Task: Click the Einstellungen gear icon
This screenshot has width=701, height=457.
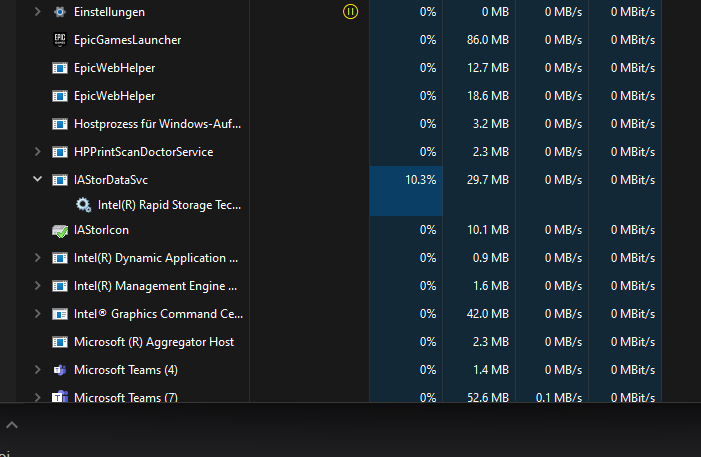Action: (x=60, y=12)
